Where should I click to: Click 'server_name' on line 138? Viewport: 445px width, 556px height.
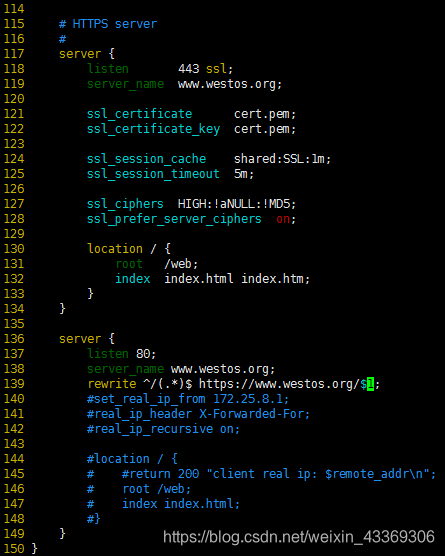[x=126, y=369]
